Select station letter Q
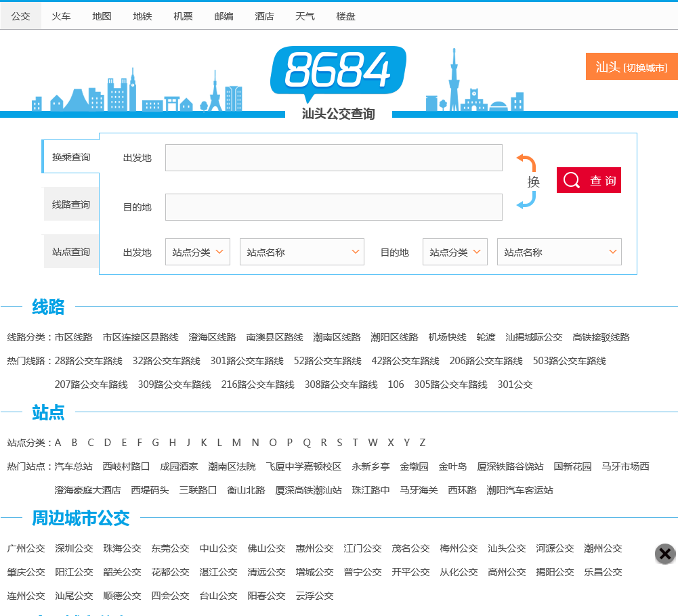 pyautogui.click(x=307, y=443)
